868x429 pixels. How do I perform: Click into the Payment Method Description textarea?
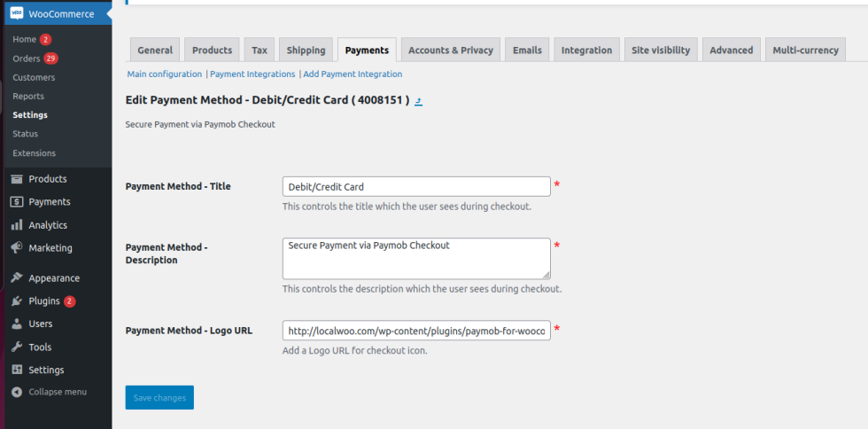[x=416, y=258]
